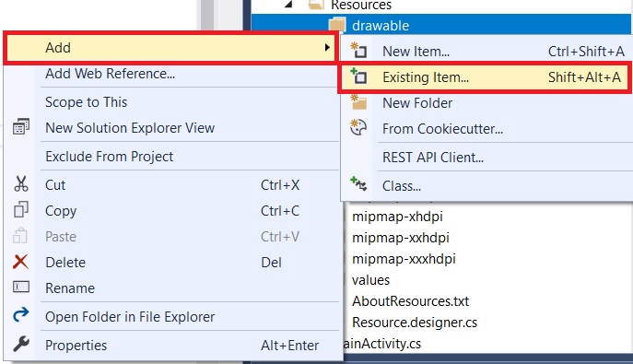Open the ainActivity.cs file
The image size is (633, 364).
coord(381,344)
